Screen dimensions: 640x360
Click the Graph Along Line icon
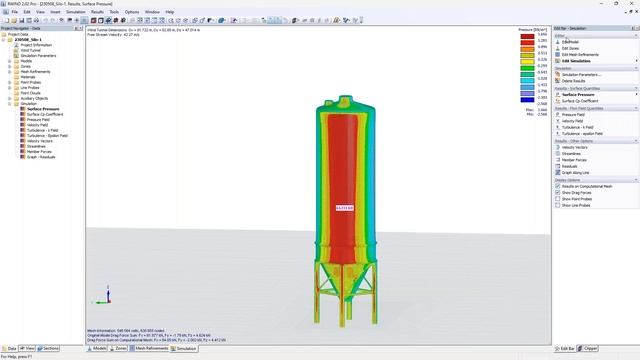pyautogui.click(x=558, y=173)
